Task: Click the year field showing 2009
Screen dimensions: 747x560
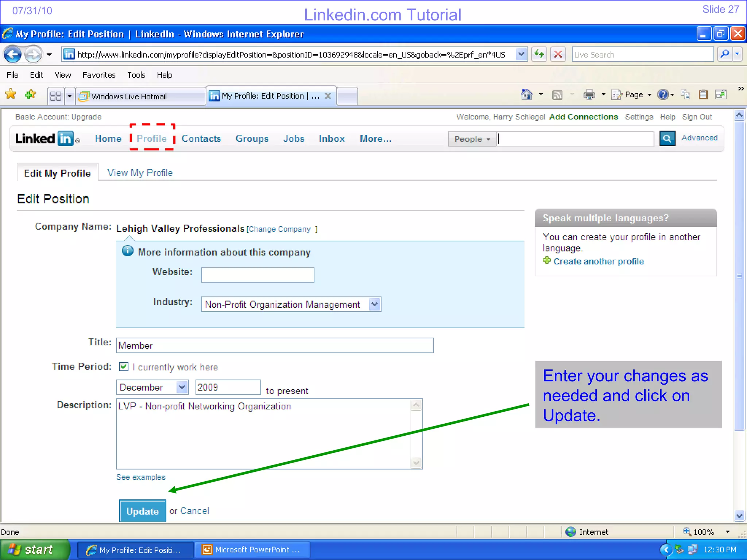Action: click(228, 387)
